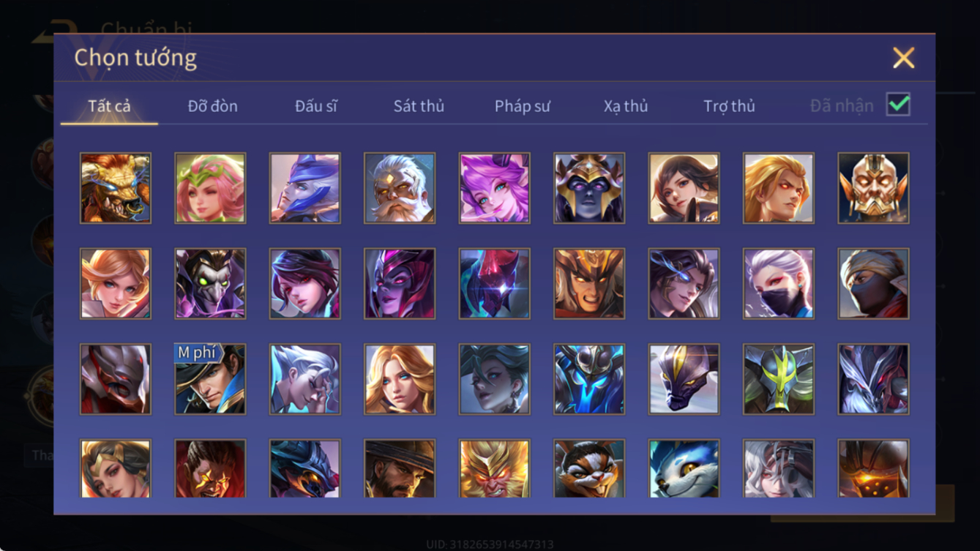
Task: Switch to the 'Đỡ đòn' tab
Action: 212,106
